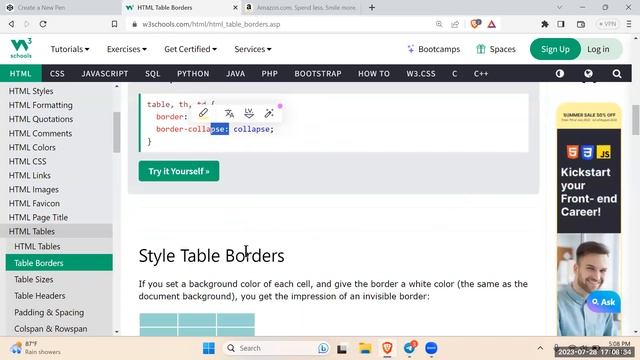The height and width of the screenshot is (360, 640).
Task: Click the W3Schools logo
Action: pos(21,49)
